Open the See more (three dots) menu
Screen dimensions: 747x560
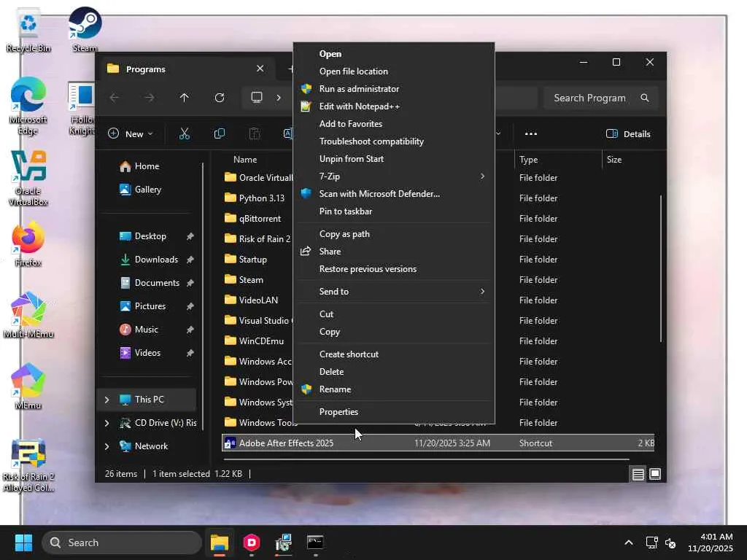point(531,134)
